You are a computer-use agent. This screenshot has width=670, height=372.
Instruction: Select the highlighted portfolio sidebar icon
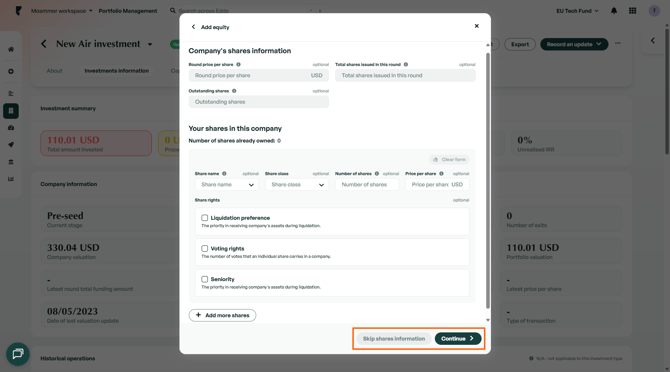tap(11, 111)
